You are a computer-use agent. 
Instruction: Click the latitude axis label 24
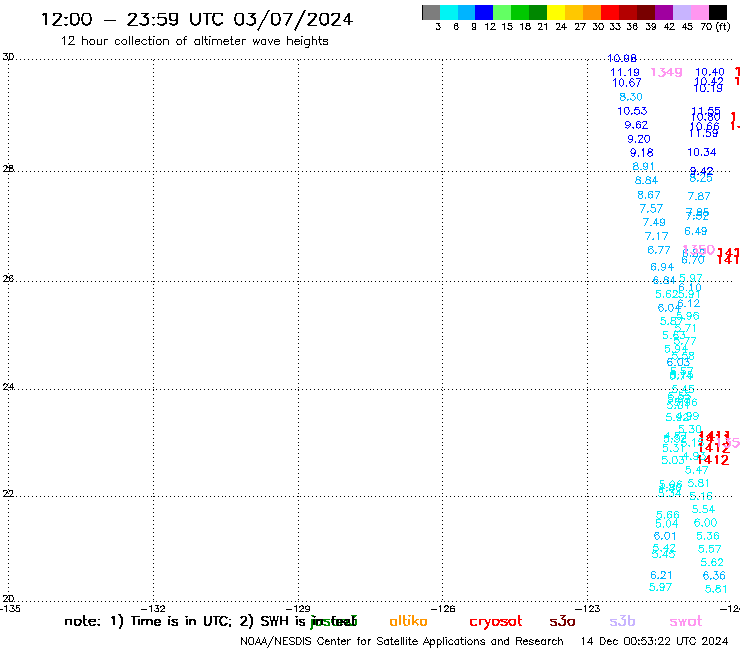point(8,387)
